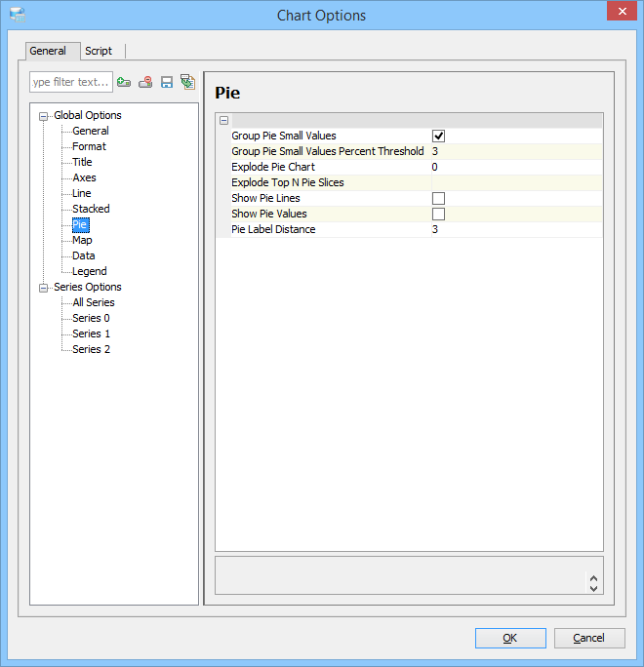Enable the Show Pie Values checkbox
This screenshot has width=644, height=667.
[x=438, y=214]
